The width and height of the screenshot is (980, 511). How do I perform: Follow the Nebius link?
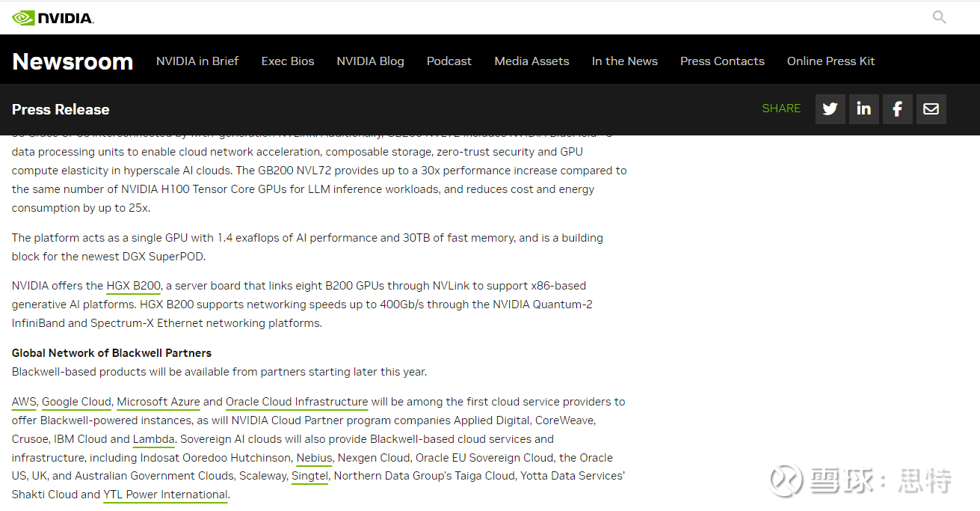click(x=314, y=458)
